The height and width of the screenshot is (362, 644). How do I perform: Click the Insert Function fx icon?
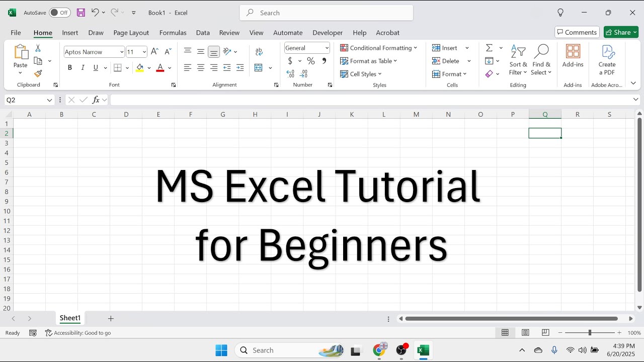click(x=96, y=100)
